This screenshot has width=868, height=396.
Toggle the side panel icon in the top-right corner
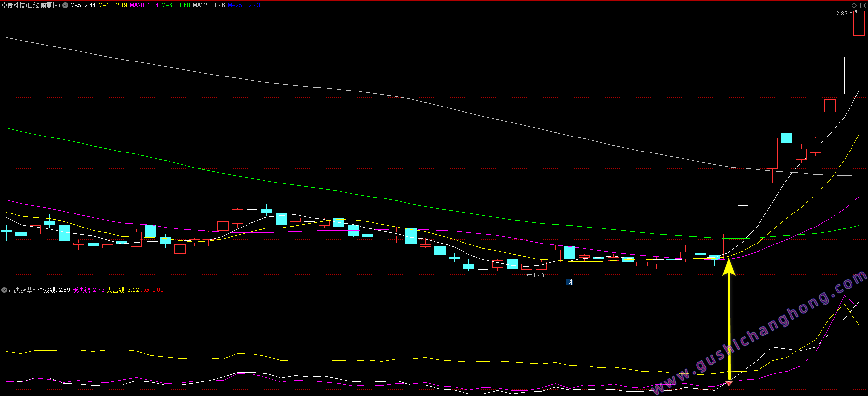click(863, 5)
